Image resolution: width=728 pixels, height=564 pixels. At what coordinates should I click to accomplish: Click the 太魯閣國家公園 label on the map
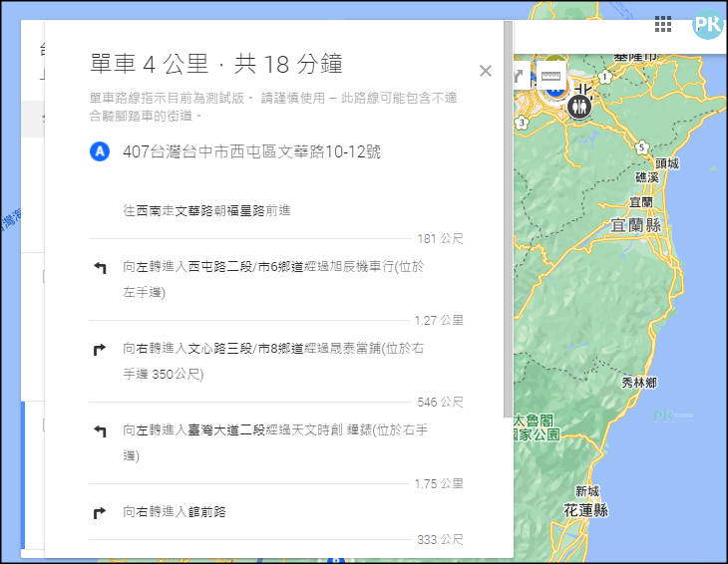tap(537, 427)
